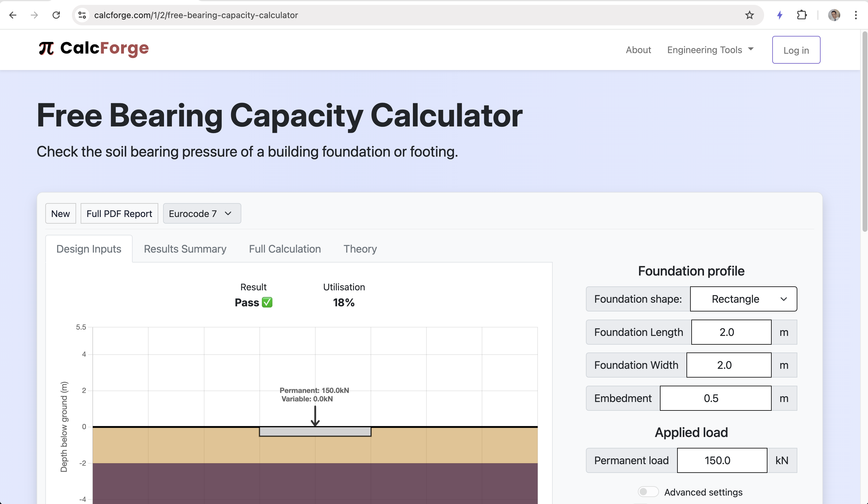This screenshot has height=504, width=868.
Task: Open the Foundation shape Rectangle dropdown
Action: click(743, 299)
